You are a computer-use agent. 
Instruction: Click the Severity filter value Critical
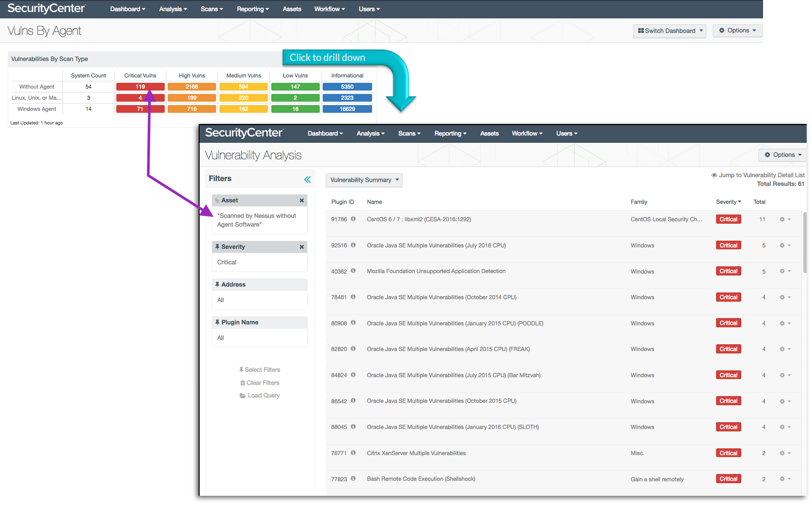[x=227, y=262]
